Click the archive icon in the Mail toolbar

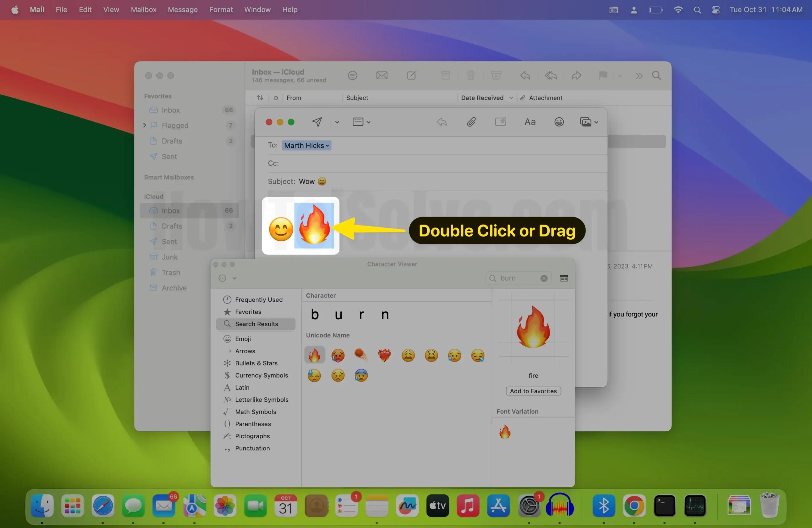coord(445,75)
